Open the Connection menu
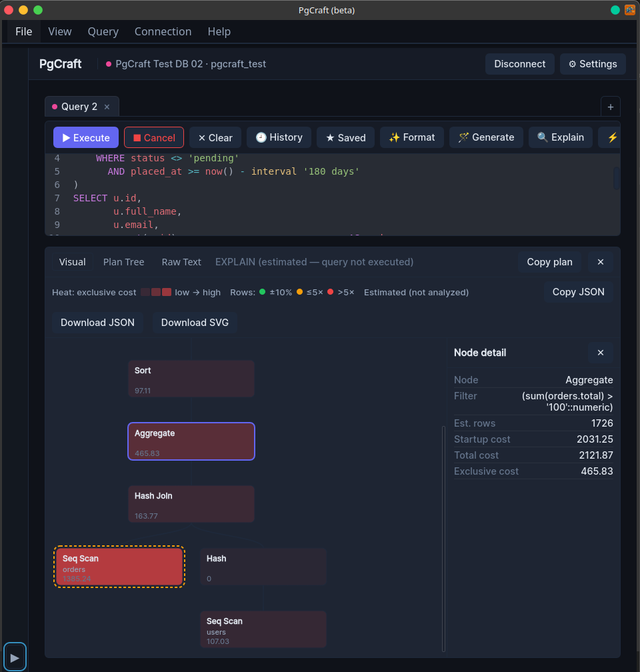This screenshot has width=640, height=672. [163, 32]
